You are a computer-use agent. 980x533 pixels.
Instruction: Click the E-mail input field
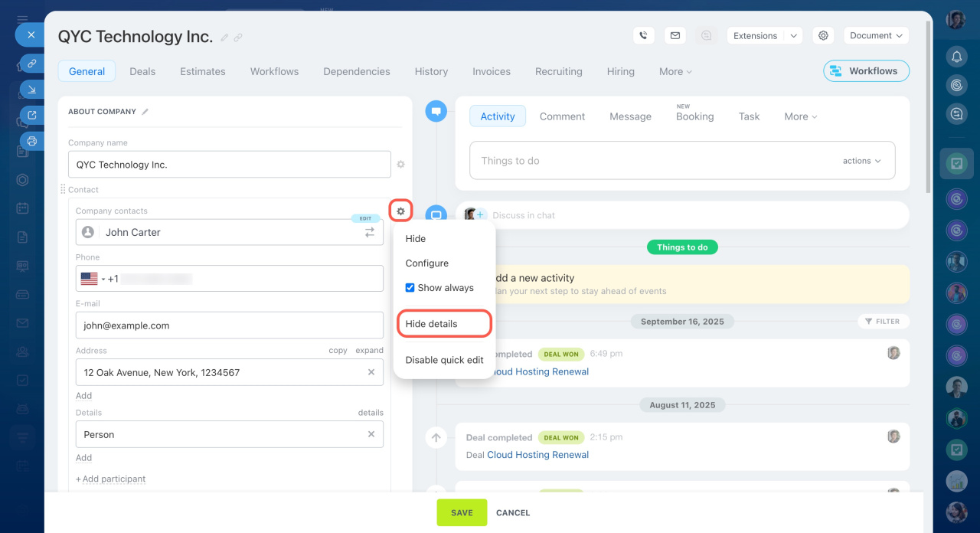coord(230,325)
